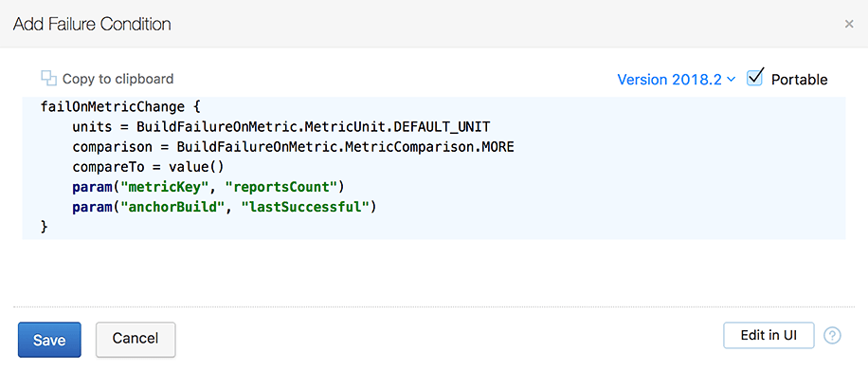Cancel the dialog
Viewport: 868px width, 371px height.
(x=136, y=339)
